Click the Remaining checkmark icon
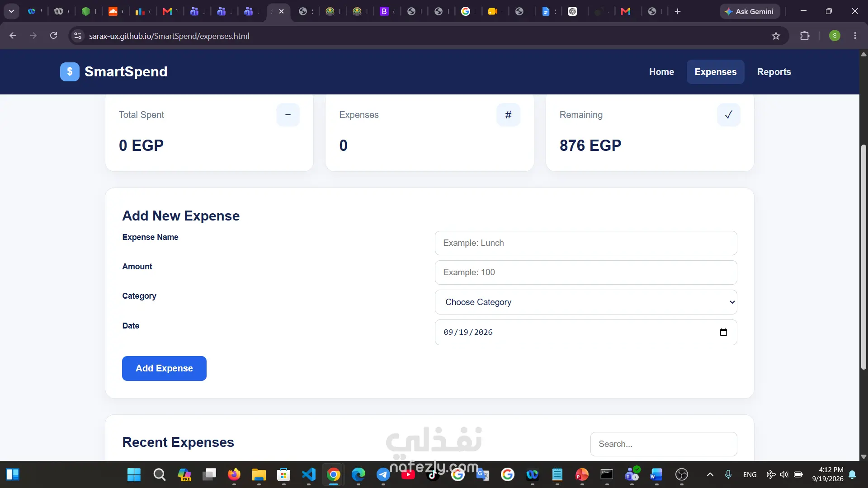 (729, 115)
